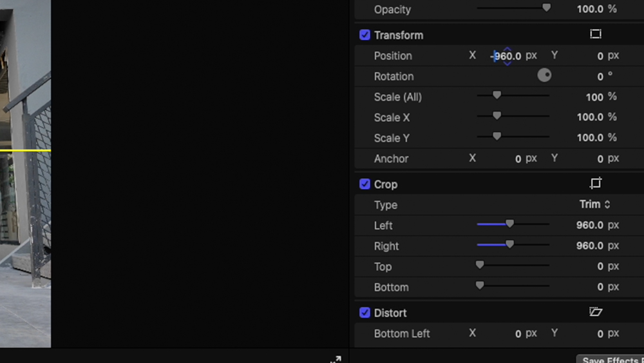644x363 pixels.
Task: Click the Scale (All) slider handle
Action: click(x=497, y=95)
